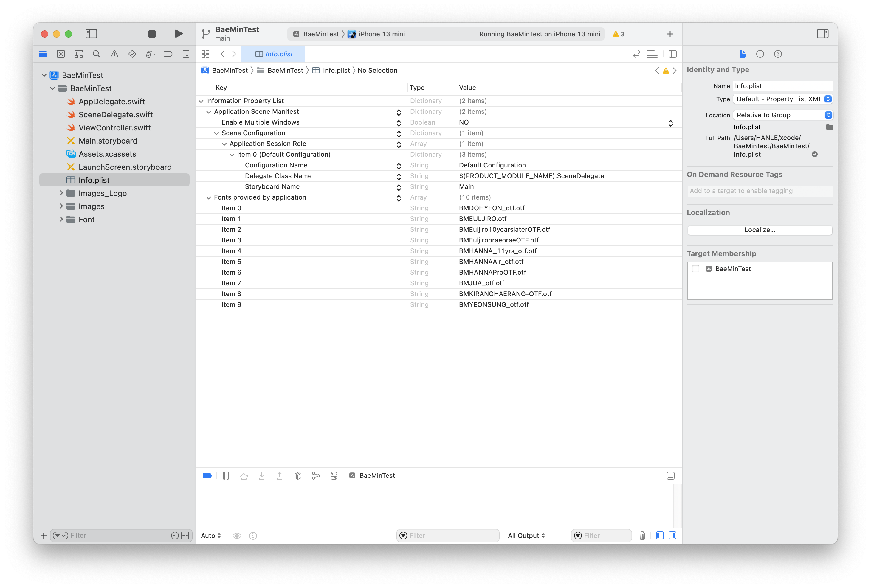
Task: Open the Location Relative to Group dropdown
Action: point(782,115)
